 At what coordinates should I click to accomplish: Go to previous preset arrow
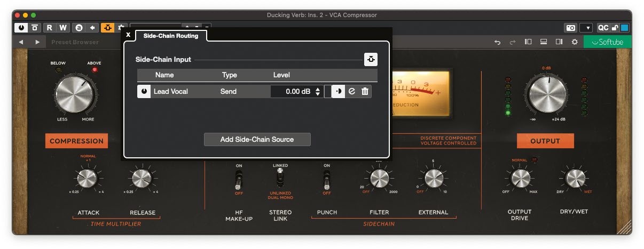(x=21, y=42)
